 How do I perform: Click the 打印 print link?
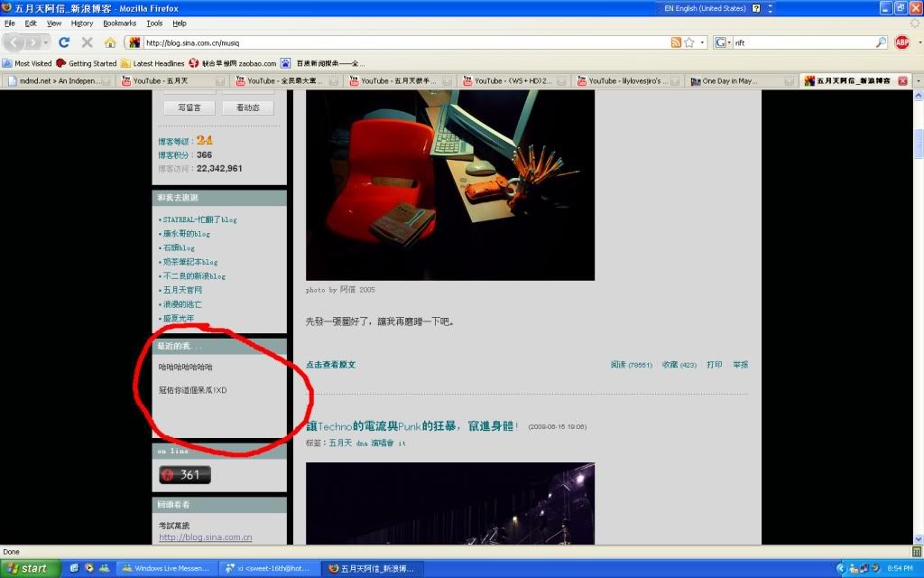click(x=715, y=365)
